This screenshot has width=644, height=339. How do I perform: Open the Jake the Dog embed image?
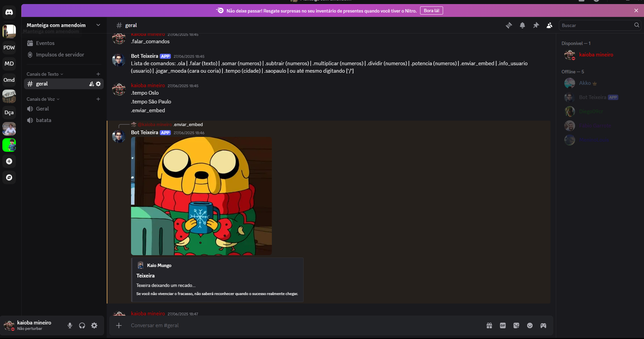[201, 196]
